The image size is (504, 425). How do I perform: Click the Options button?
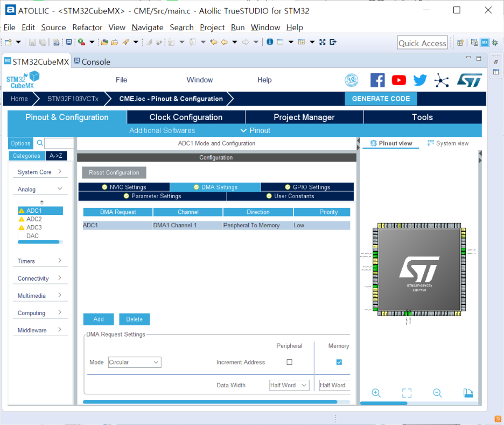[20, 143]
